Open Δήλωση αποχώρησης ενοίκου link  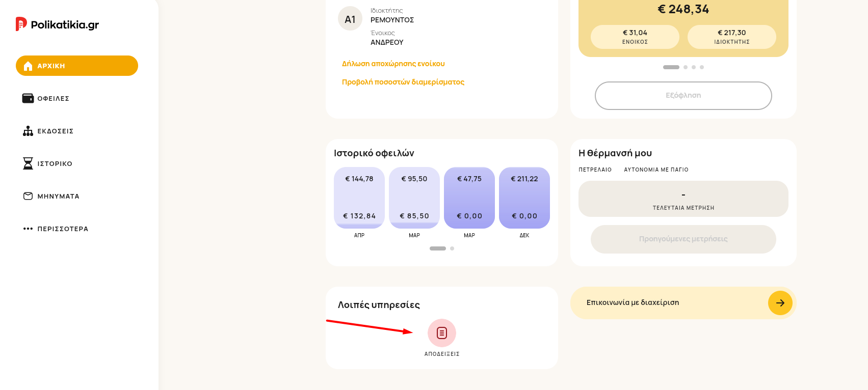[x=393, y=64]
